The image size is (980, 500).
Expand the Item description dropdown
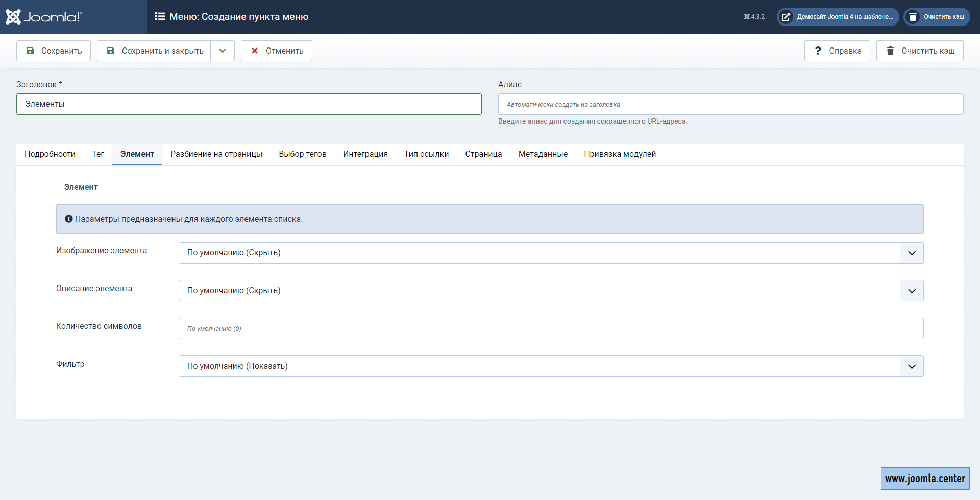[551, 291]
